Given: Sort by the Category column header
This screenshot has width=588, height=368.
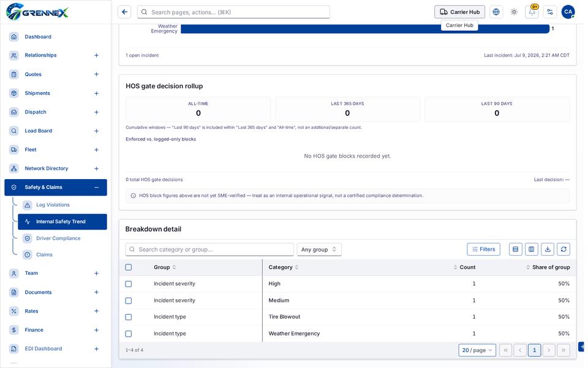Looking at the screenshot, I should pos(284,267).
